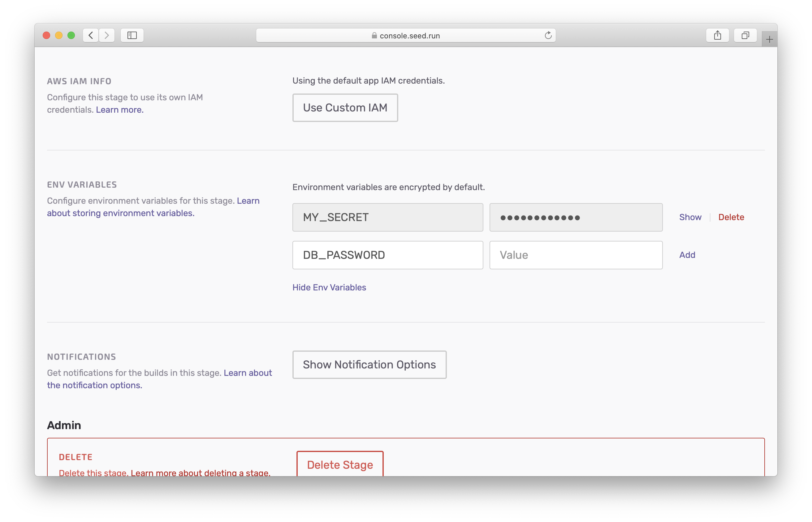The image size is (812, 522).
Task: Reload the page with the refresh icon
Action: coord(548,35)
